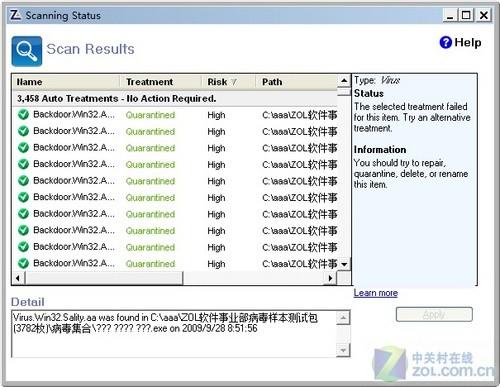Click the green check icon of the first Backdoor.Win32 row
500x387 pixels.
pyautogui.click(x=23, y=115)
